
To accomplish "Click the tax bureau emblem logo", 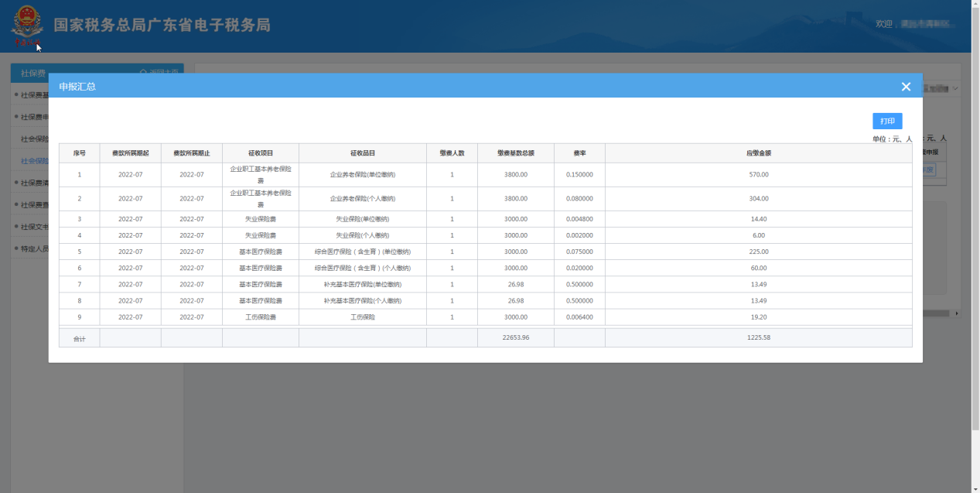I will click(x=26, y=26).
